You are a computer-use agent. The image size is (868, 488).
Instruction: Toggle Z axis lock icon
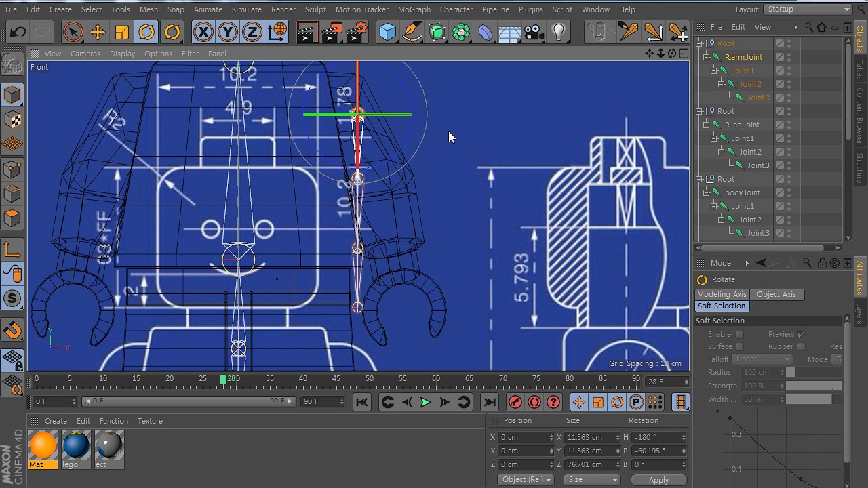pyautogui.click(x=252, y=32)
